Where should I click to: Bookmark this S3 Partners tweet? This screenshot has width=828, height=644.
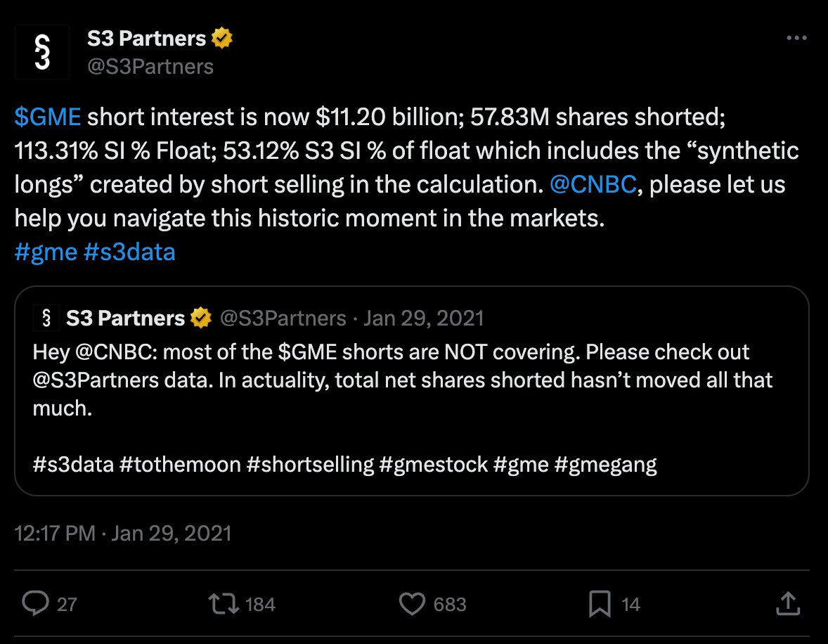(600, 604)
